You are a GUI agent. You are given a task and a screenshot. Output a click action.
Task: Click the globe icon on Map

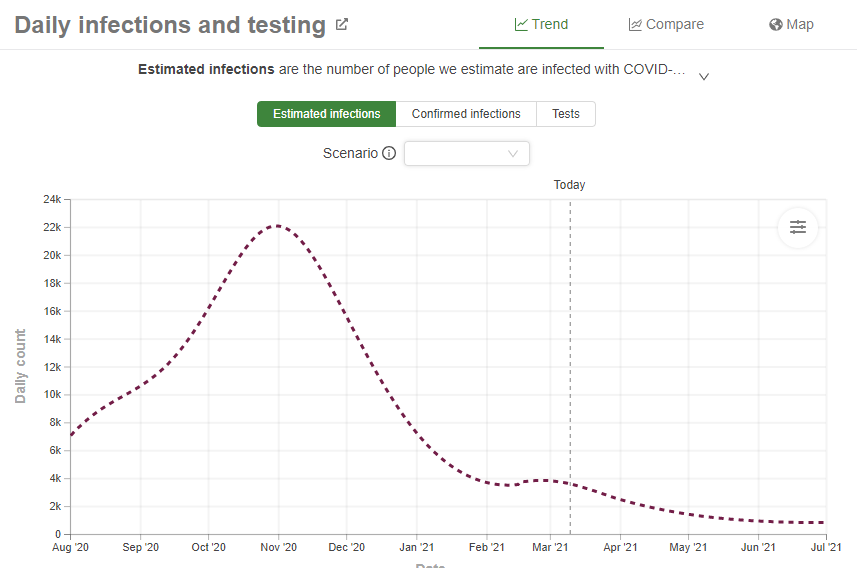pyautogui.click(x=775, y=25)
